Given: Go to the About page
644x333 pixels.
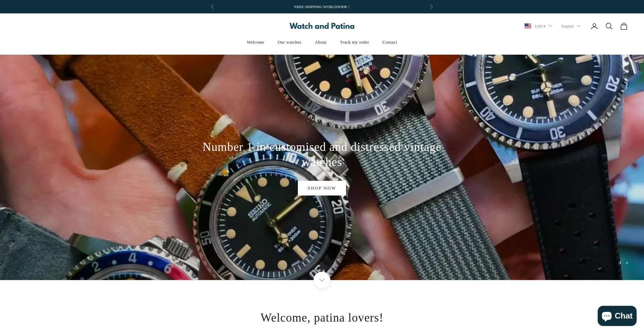Looking at the screenshot, I should 320,42.
